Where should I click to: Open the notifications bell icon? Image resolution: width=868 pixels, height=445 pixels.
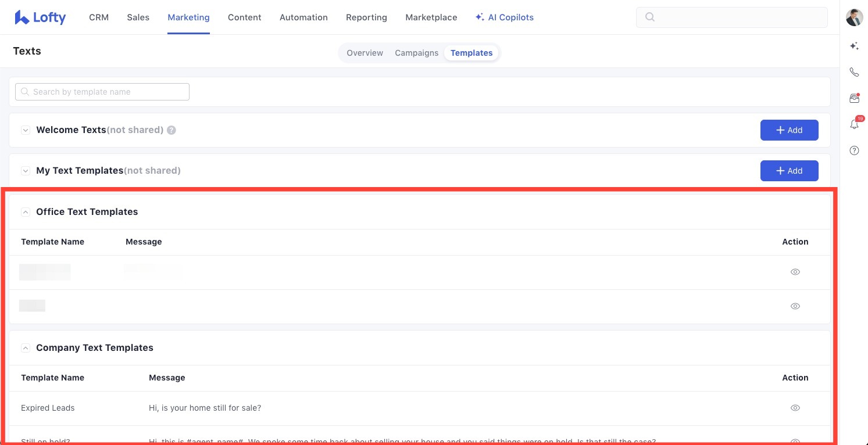(x=854, y=124)
